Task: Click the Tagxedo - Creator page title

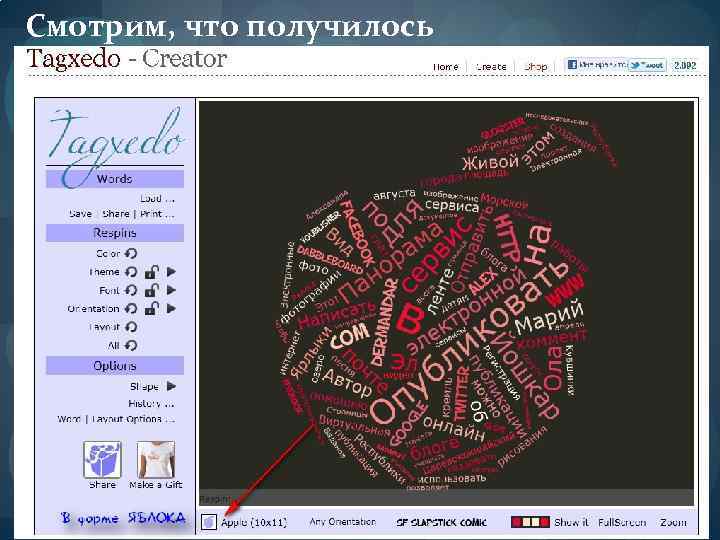Action: [127, 59]
